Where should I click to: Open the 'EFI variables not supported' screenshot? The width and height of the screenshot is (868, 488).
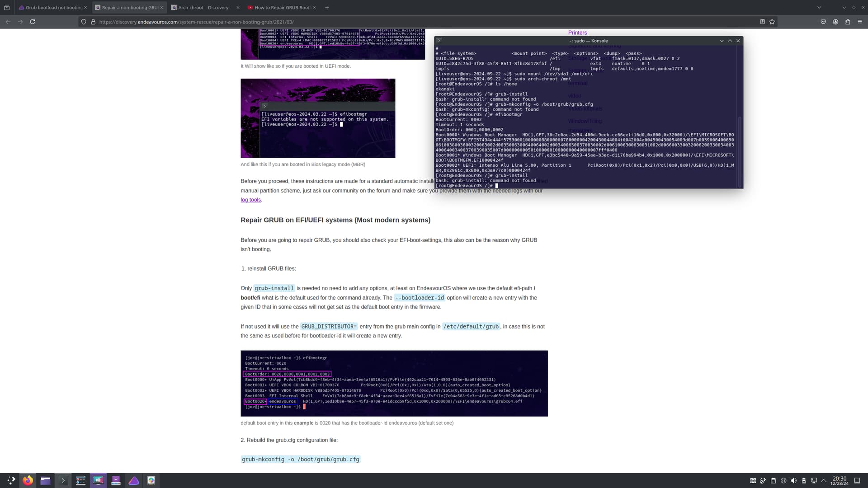point(318,118)
